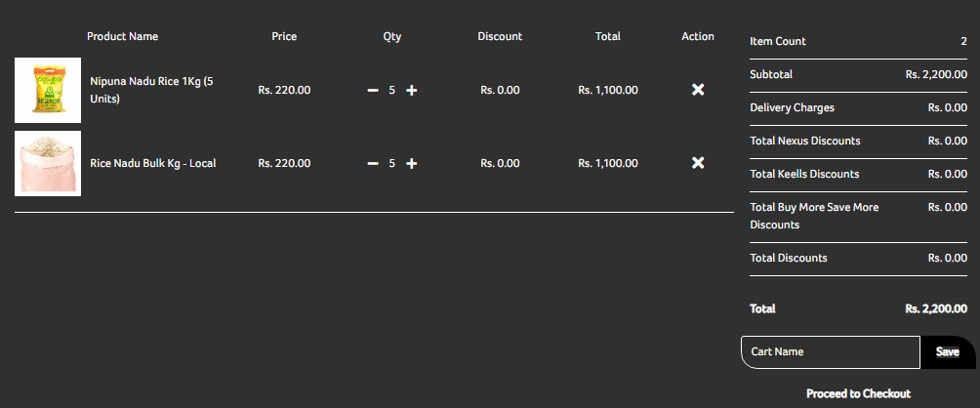Select the Action column header

698,36
